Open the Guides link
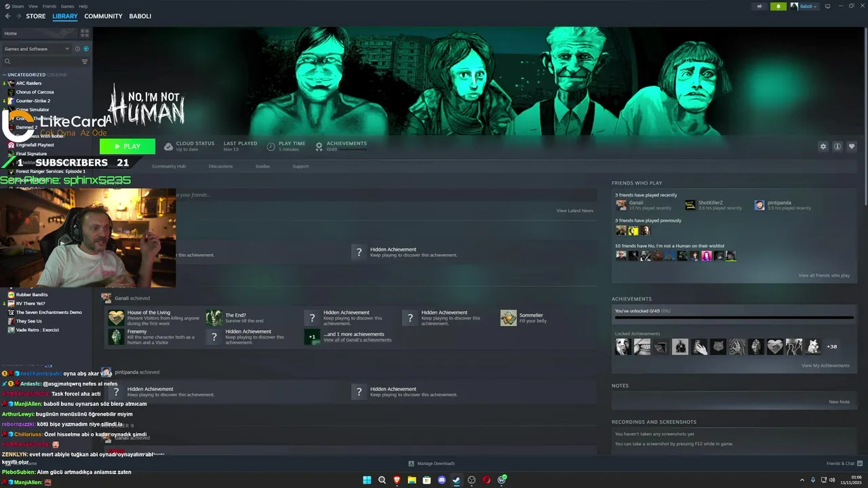 262,166
